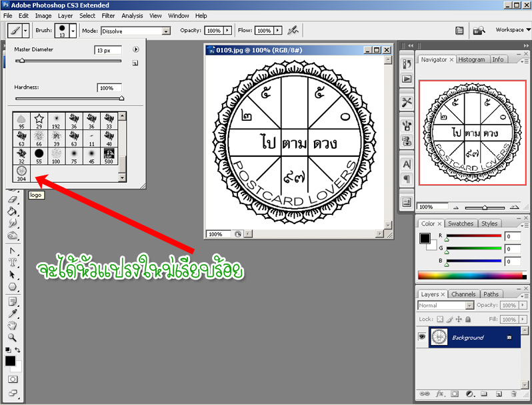
Task: Toggle Quick Mask mode
Action: tap(13, 379)
